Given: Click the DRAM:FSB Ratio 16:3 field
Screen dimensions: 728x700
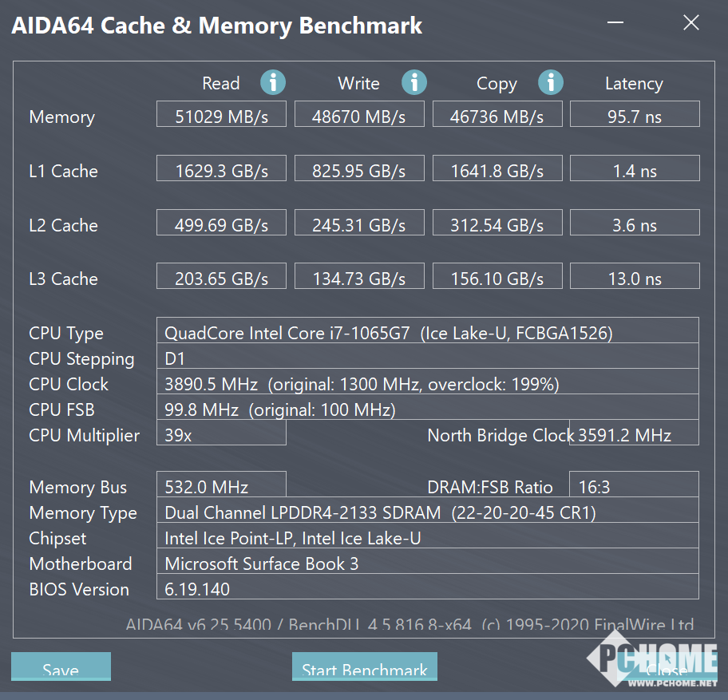Looking at the screenshot, I should (x=635, y=484).
